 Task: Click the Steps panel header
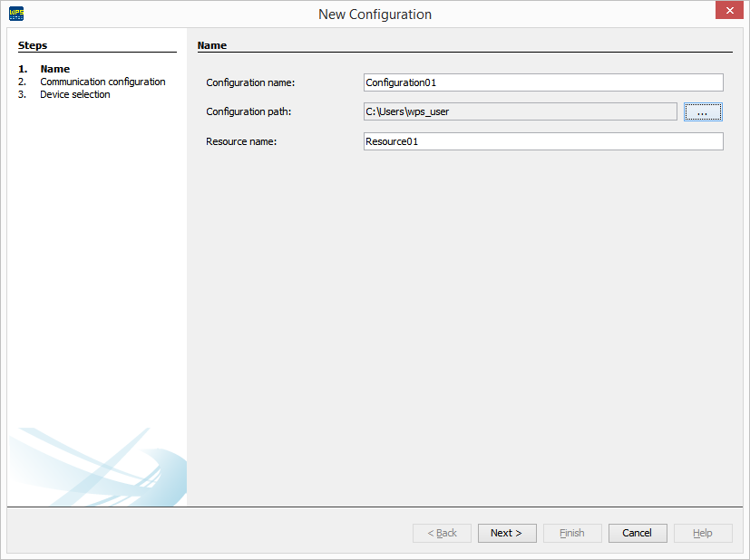point(34,45)
